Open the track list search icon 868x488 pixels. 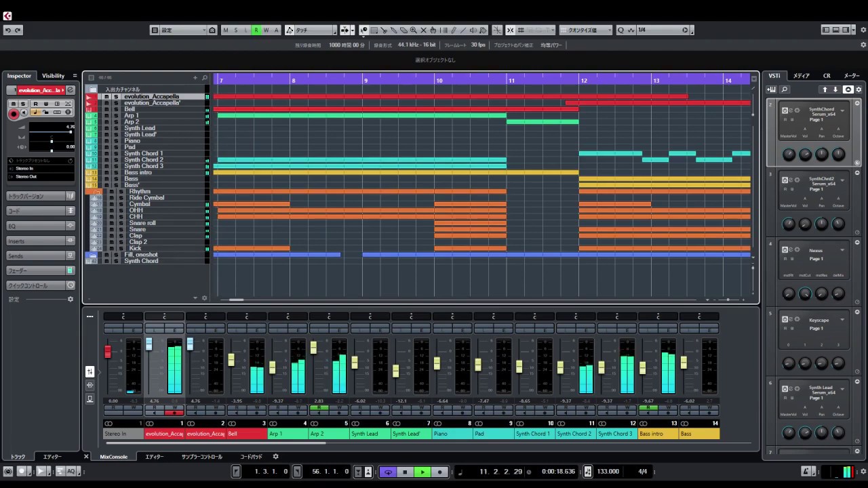coord(204,78)
